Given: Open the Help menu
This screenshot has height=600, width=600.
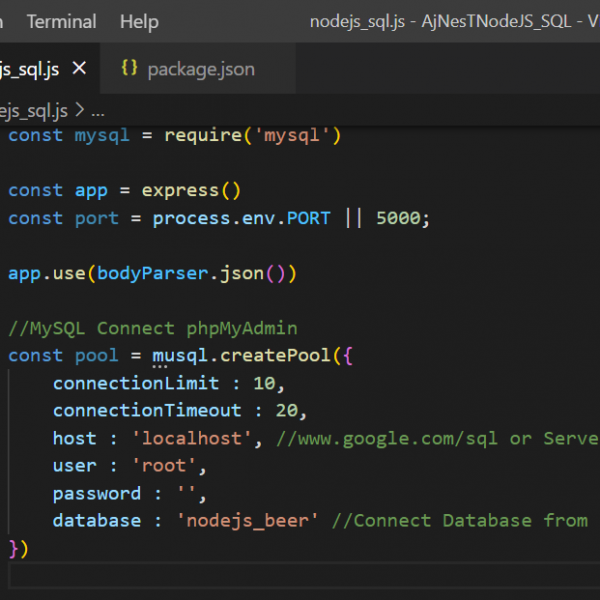Looking at the screenshot, I should (x=139, y=21).
